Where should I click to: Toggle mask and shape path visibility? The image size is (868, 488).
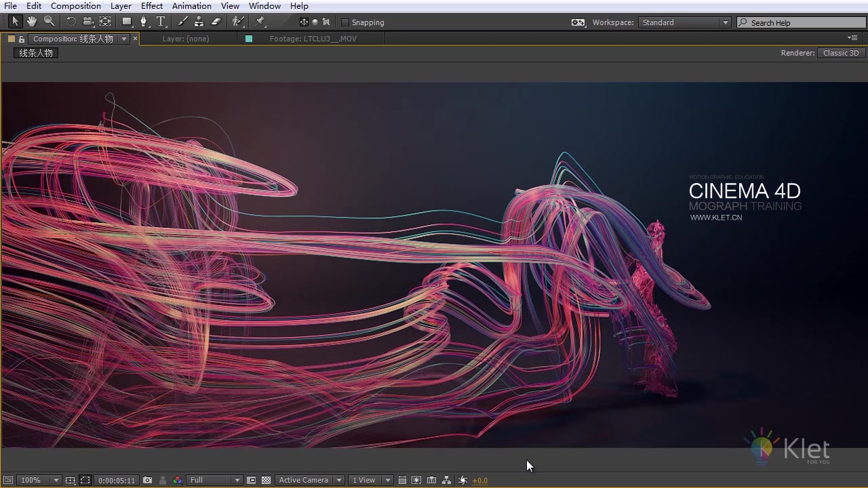(85, 480)
